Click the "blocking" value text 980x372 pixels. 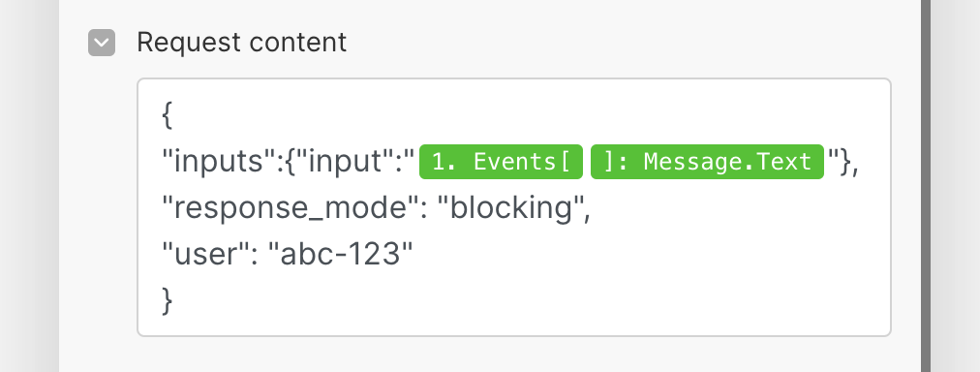[511, 208]
